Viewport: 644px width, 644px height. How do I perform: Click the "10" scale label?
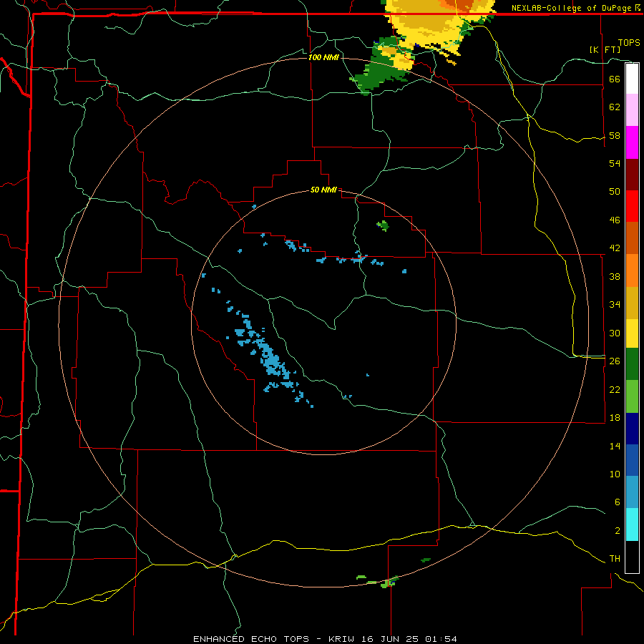coord(615,474)
